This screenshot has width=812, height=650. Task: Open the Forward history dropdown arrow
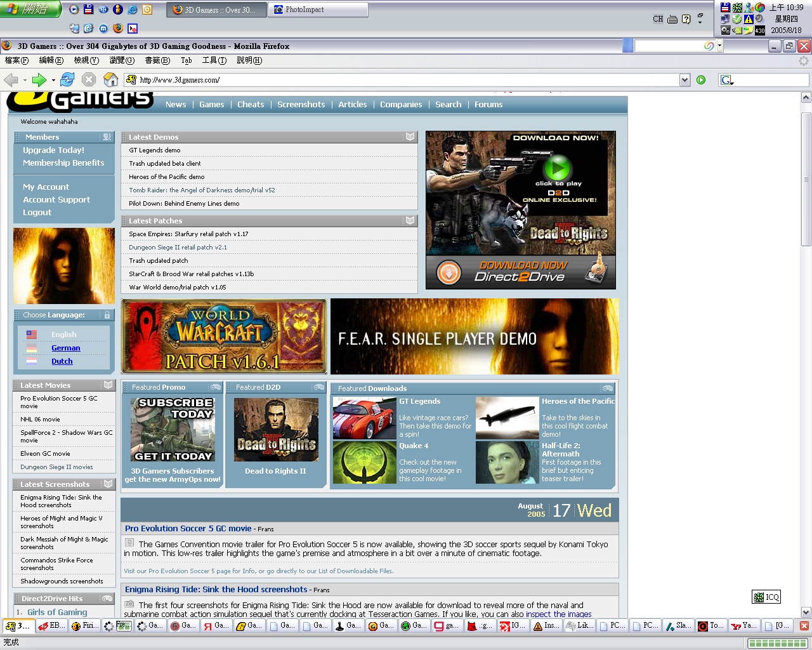point(53,80)
